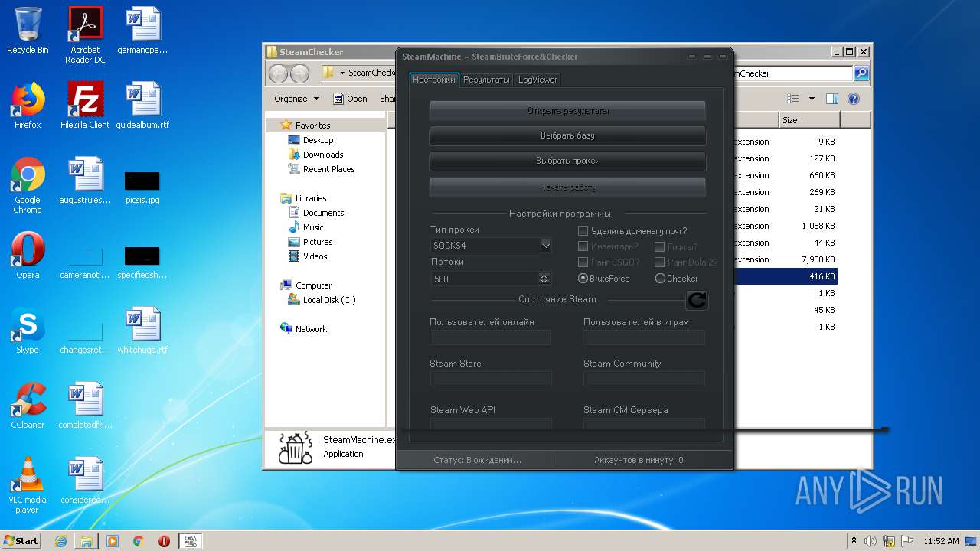The width and height of the screenshot is (980, 551).
Task: Click 'Выбрать прокси' button
Action: coord(567,161)
